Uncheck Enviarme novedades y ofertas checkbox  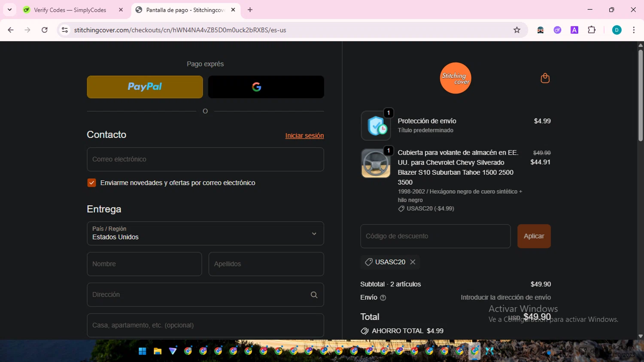pyautogui.click(x=91, y=183)
